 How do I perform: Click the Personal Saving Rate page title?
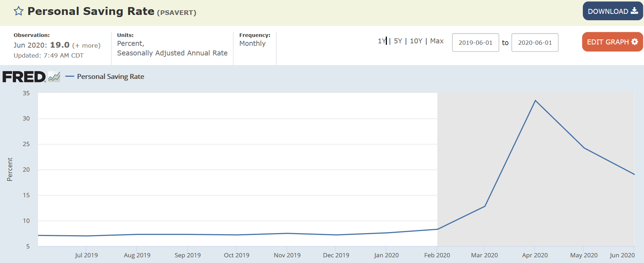(91, 11)
